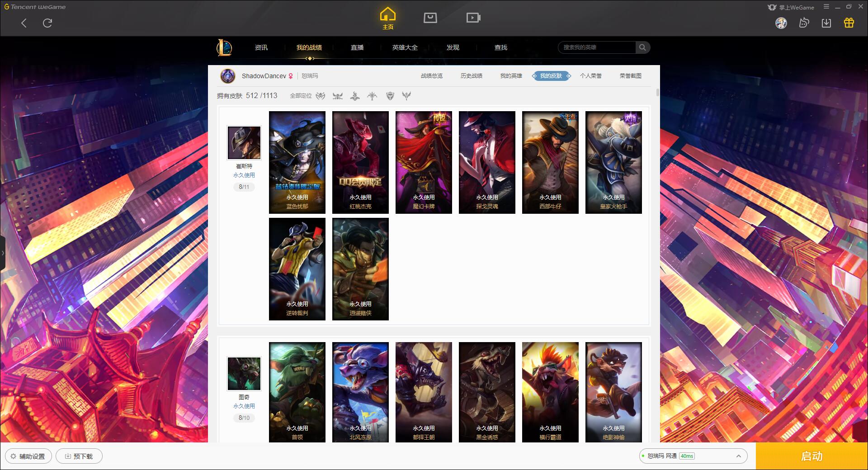Open 皇家火枪手 skin card

coord(613,162)
